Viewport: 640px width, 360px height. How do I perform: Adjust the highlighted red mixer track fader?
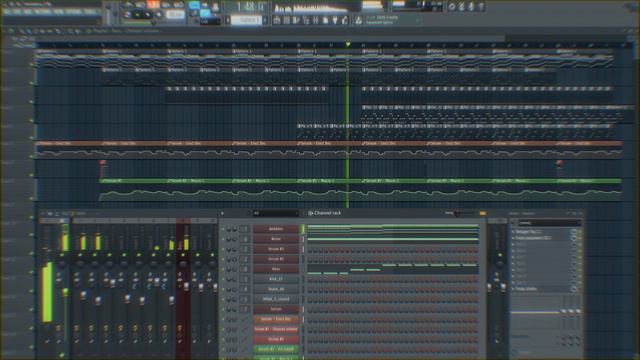(x=186, y=286)
